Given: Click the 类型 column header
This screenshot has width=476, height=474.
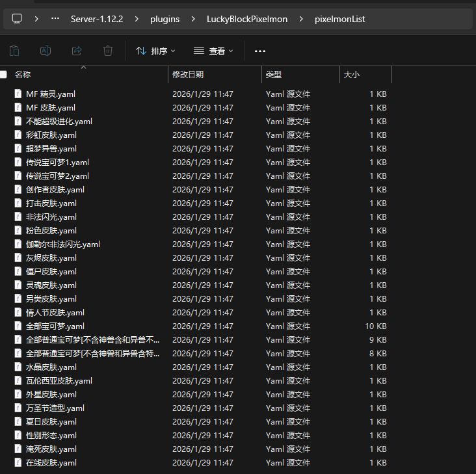Looking at the screenshot, I should [274, 75].
